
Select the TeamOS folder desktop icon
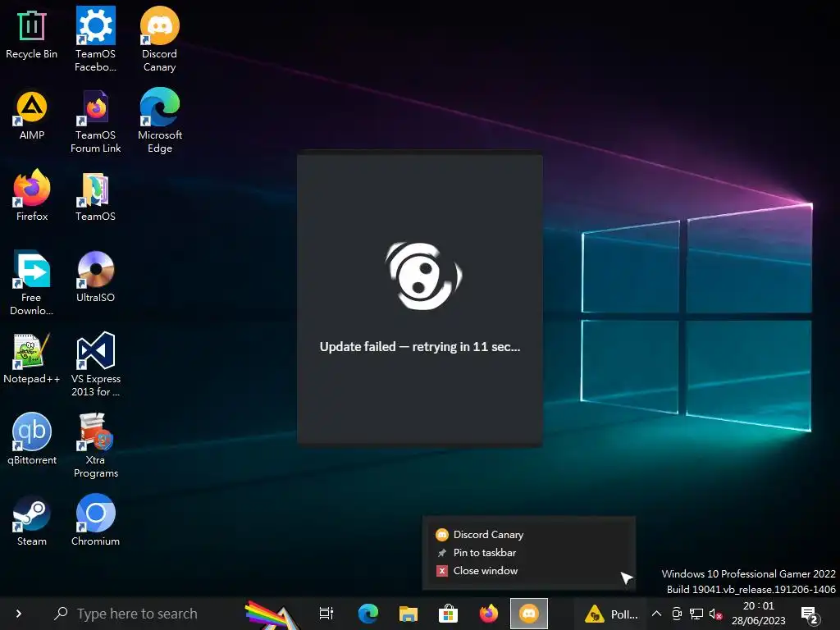click(x=95, y=197)
